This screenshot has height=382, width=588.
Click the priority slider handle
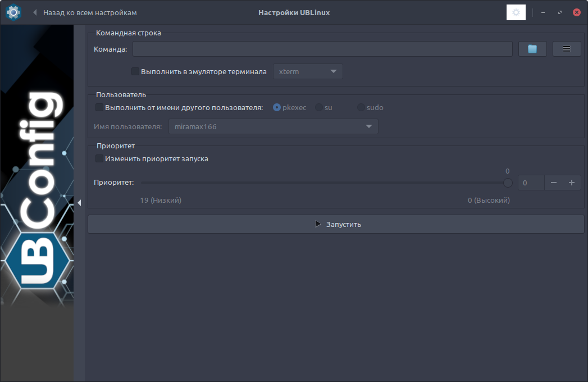pyautogui.click(x=508, y=183)
